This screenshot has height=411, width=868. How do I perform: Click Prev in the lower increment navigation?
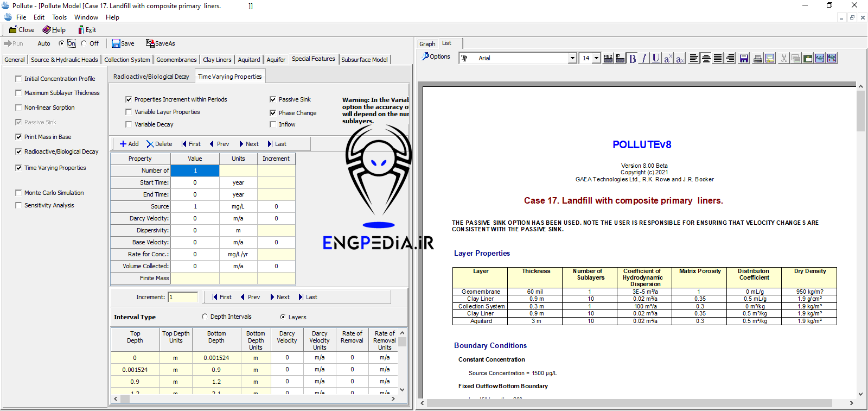(250, 297)
